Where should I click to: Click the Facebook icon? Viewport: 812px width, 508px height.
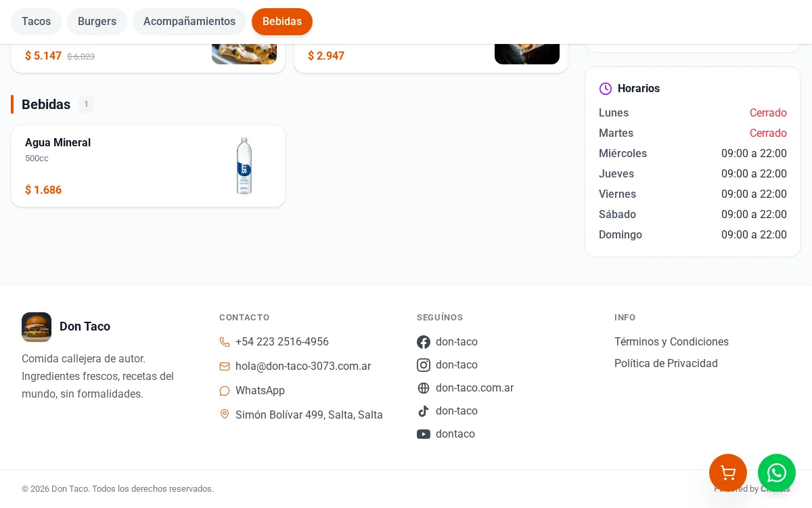[424, 342]
